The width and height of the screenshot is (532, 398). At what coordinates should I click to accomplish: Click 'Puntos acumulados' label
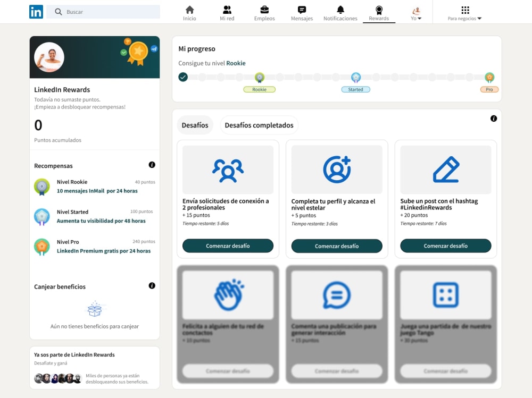coord(57,140)
